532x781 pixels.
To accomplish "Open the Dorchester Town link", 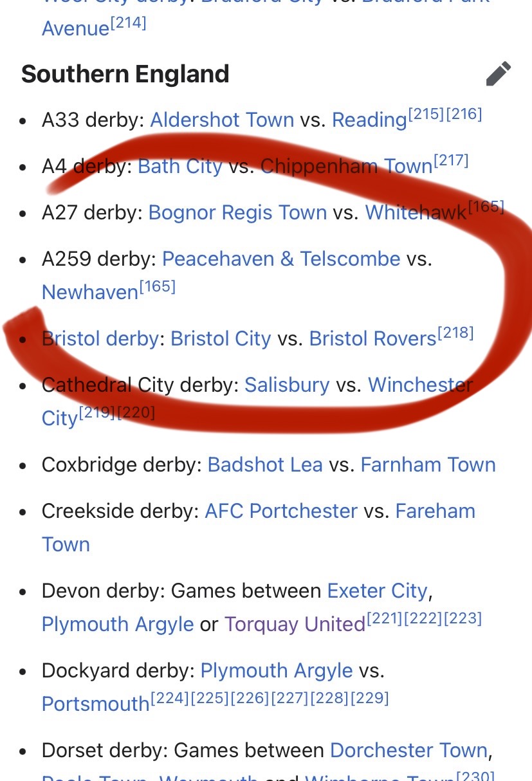I will pos(409,750).
